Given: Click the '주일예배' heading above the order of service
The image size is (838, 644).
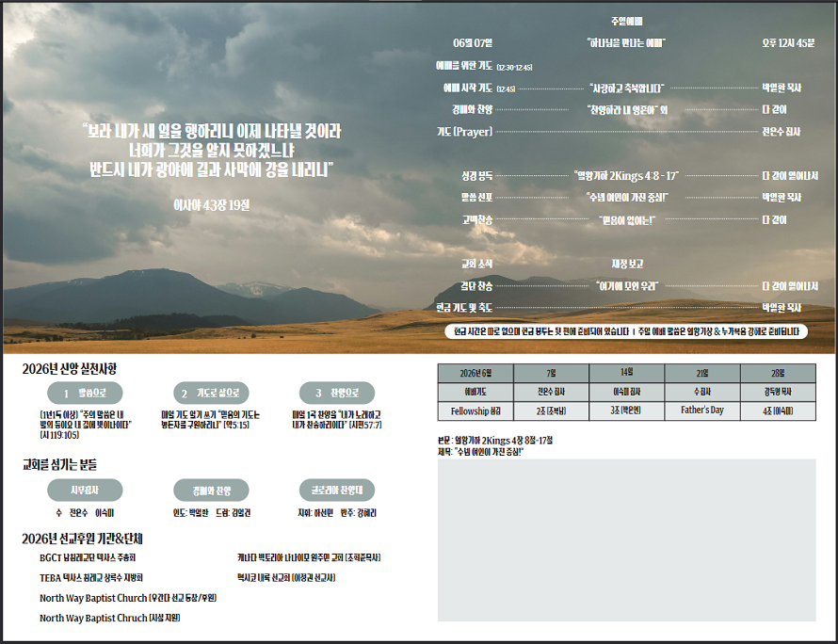Looking at the screenshot, I should tap(626, 22).
